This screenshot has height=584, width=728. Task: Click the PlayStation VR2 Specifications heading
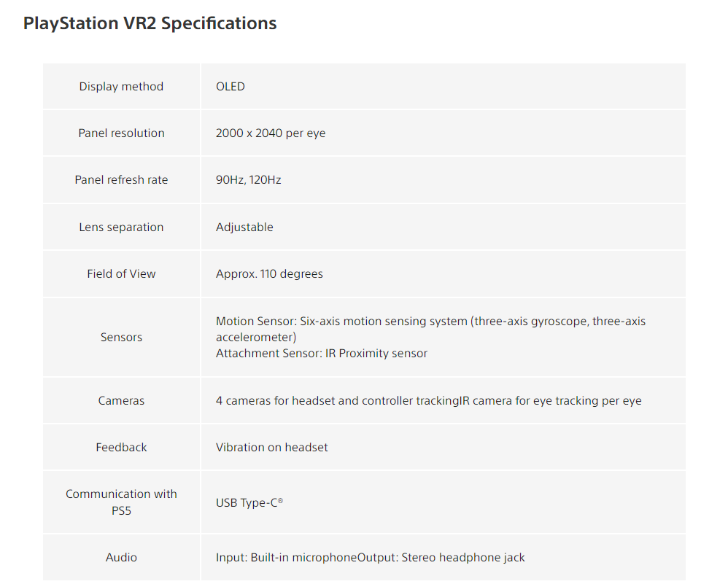[x=150, y=23]
